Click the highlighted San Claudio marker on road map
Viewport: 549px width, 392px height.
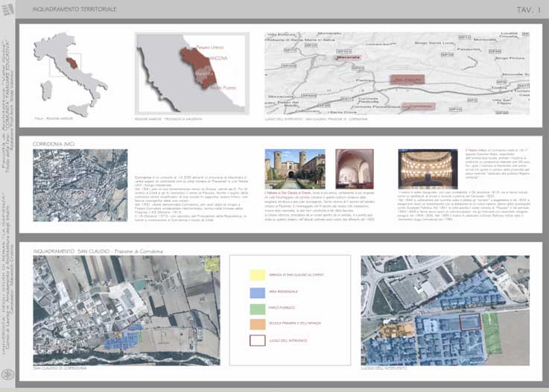[x=407, y=80]
